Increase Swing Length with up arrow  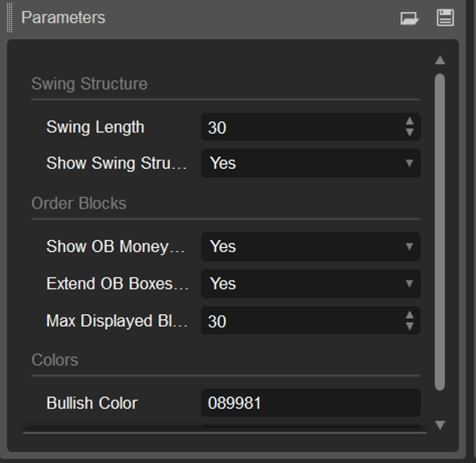click(x=409, y=121)
